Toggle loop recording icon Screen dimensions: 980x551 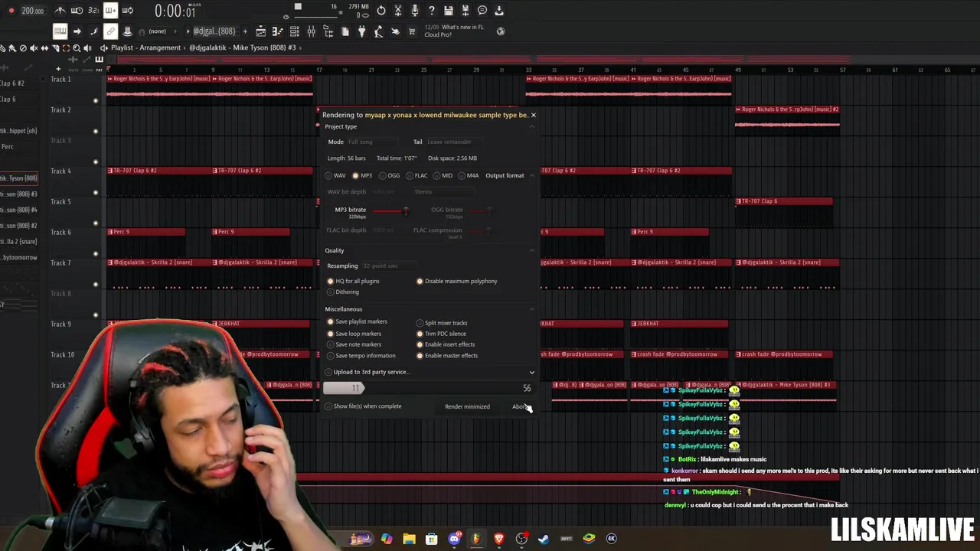[x=127, y=11]
